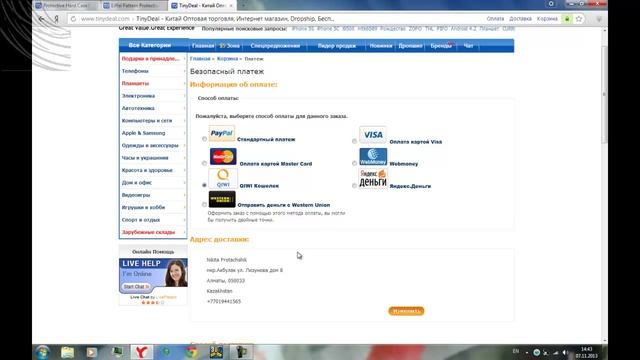Click the VISA card logo
Image resolution: width=640 pixels, height=360 pixels.
pyautogui.click(x=373, y=135)
